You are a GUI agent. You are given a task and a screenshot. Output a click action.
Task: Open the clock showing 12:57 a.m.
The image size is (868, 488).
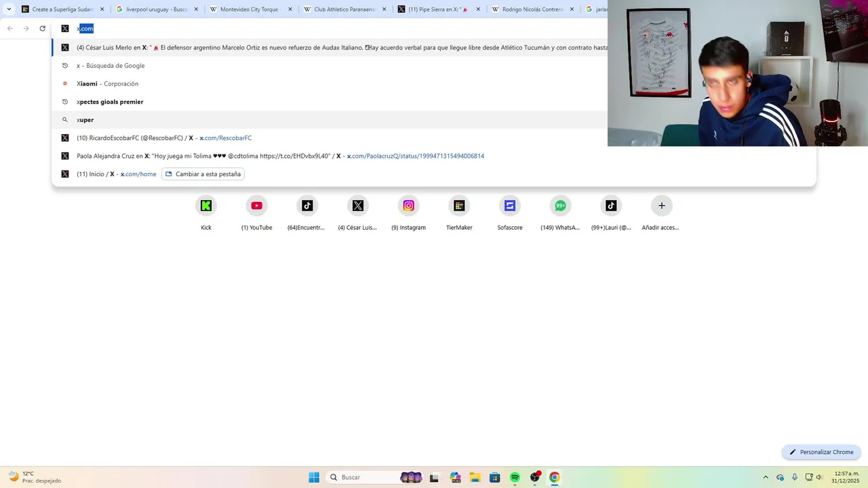pyautogui.click(x=844, y=477)
